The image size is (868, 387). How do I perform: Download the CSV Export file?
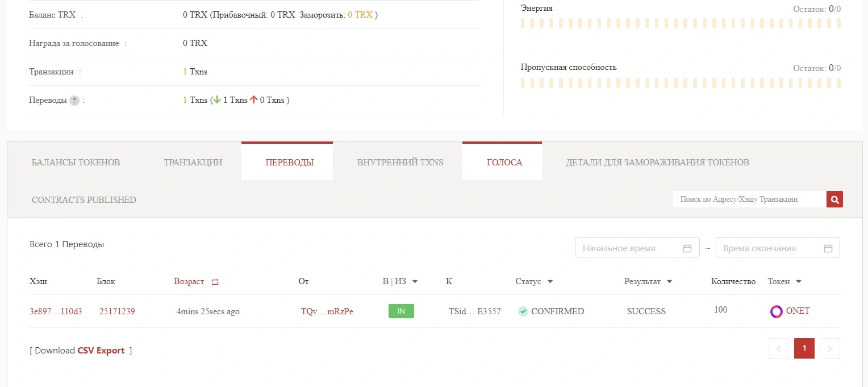(x=101, y=351)
